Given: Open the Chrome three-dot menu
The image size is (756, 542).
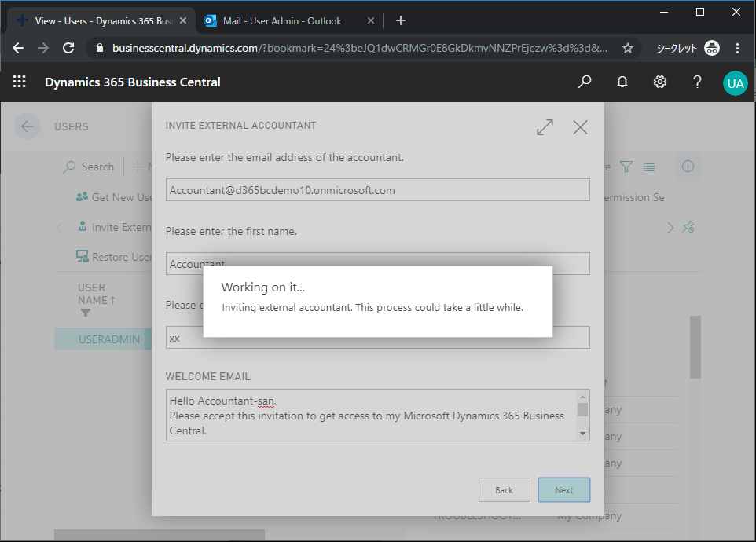Looking at the screenshot, I should 737,48.
